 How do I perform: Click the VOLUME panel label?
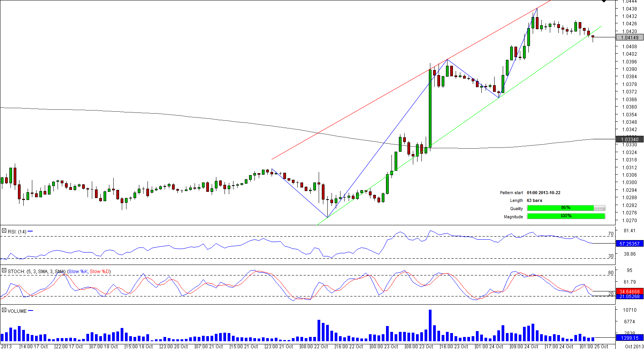tap(17, 311)
